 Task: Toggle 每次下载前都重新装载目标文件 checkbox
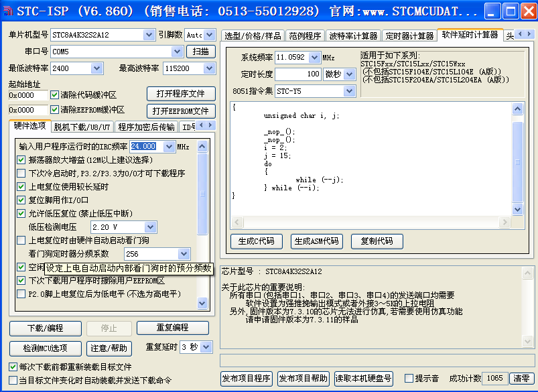pyautogui.click(x=13, y=367)
